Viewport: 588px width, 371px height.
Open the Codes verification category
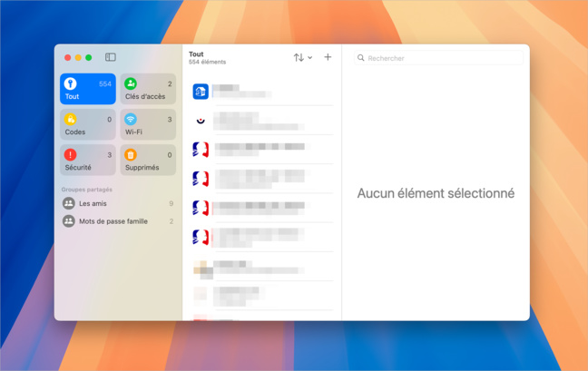point(88,125)
